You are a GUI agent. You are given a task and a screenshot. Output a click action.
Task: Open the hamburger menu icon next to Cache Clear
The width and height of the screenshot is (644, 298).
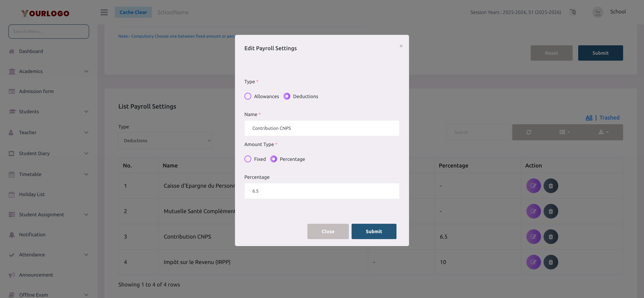click(104, 12)
